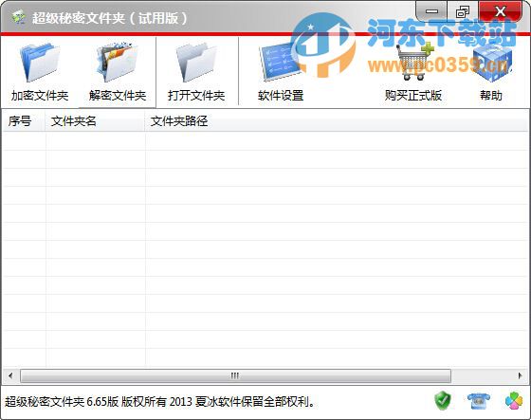Restore down the application window

pos(463,11)
